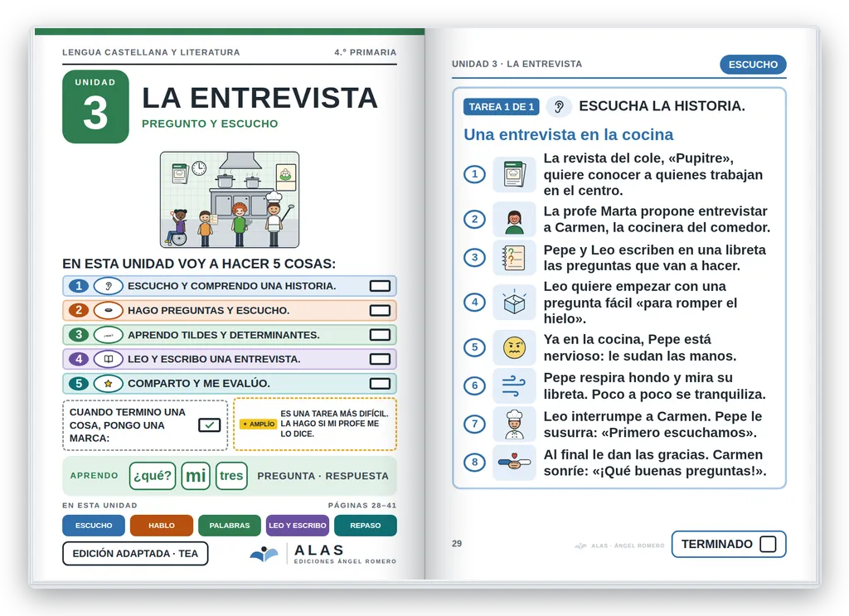The image size is (849, 616).
Task: Click the ear oval in Escucho y comprendo row
Action: tap(109, 286)
